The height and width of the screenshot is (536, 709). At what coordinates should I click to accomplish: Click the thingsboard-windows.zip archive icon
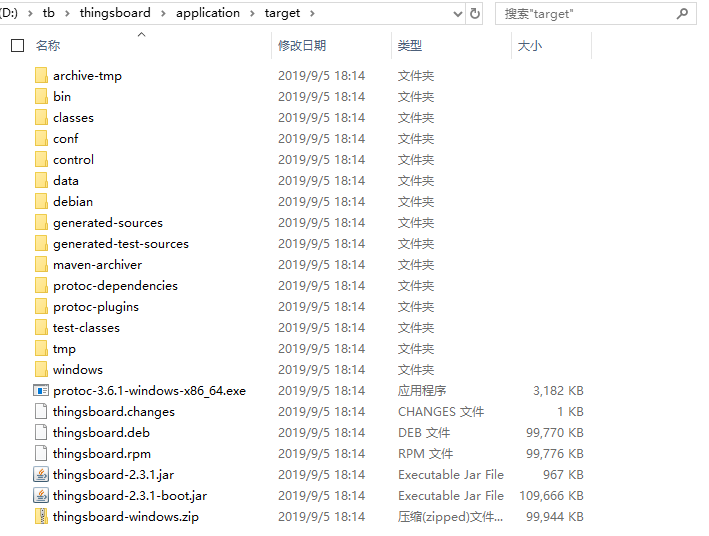[x=41, y=517]
